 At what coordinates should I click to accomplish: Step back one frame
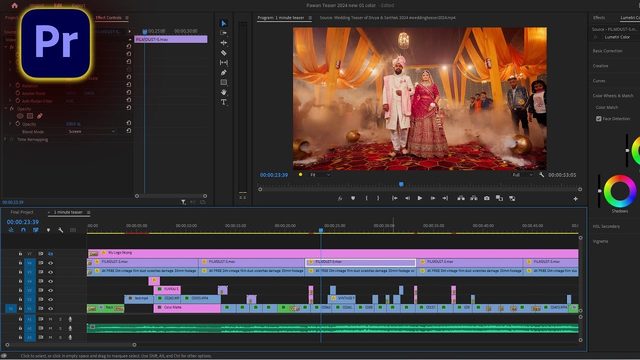[x=407, y=198]
